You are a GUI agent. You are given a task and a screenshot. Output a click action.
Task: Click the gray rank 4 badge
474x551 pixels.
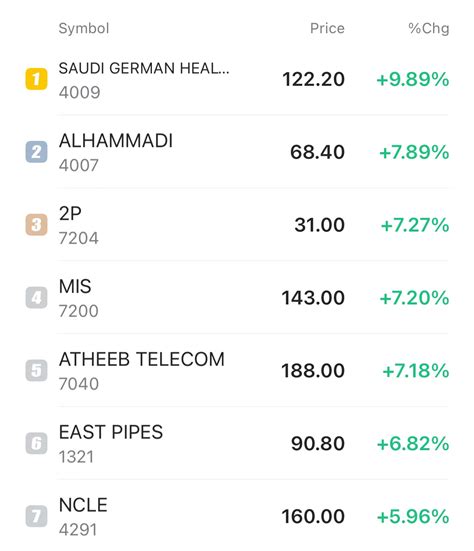36,297
